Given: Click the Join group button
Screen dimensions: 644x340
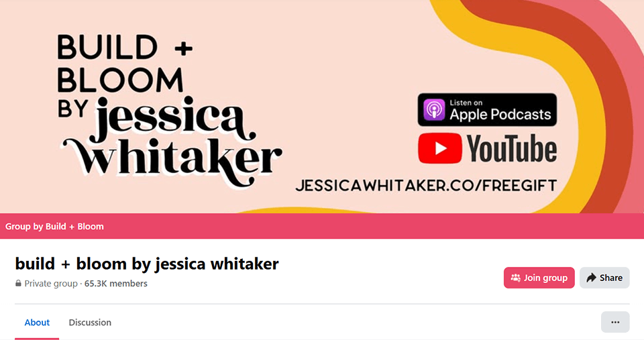Looking at the screenshot, I should click(x=539, y=278).
